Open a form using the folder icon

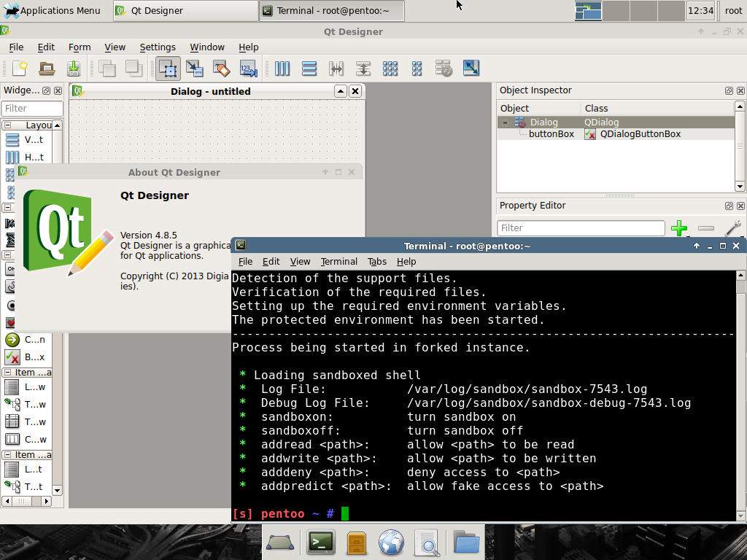pos(47,69)
